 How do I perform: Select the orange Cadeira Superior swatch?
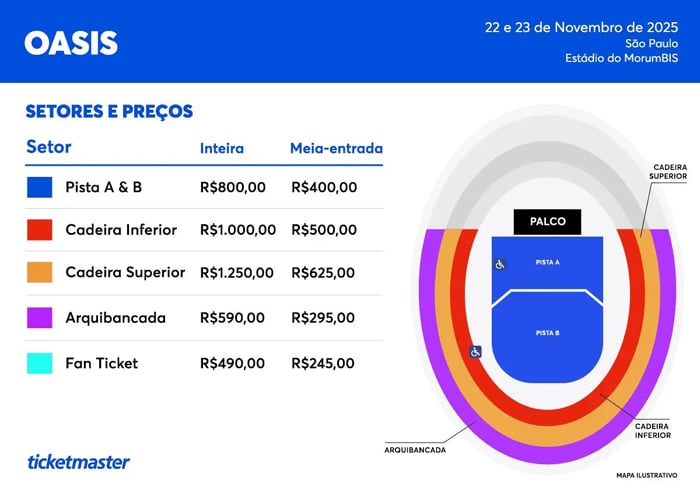coord(40,273)
